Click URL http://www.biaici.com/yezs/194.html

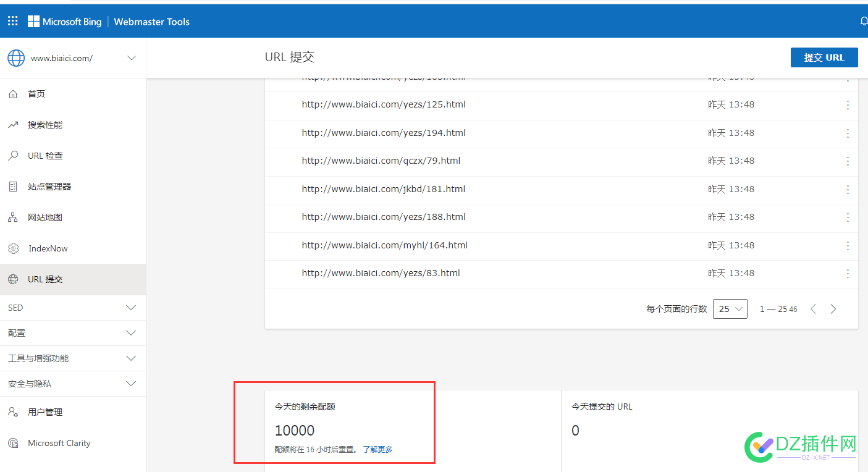point(384,133)
